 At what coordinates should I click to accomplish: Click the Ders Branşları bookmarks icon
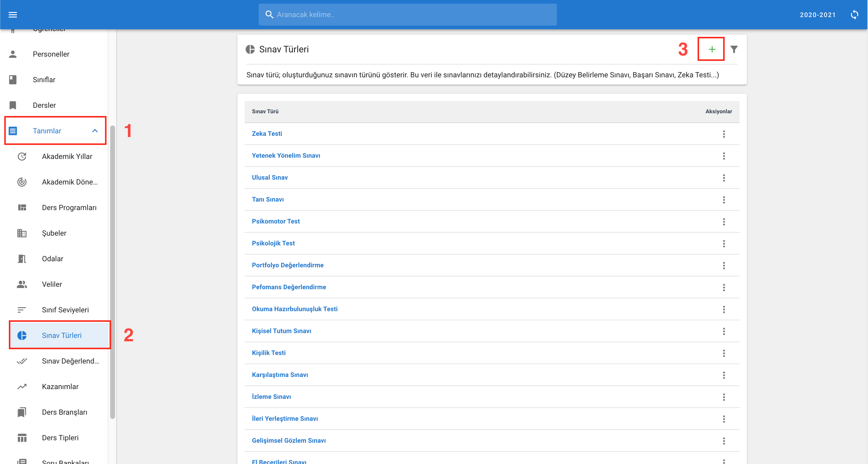click(22, 412)
